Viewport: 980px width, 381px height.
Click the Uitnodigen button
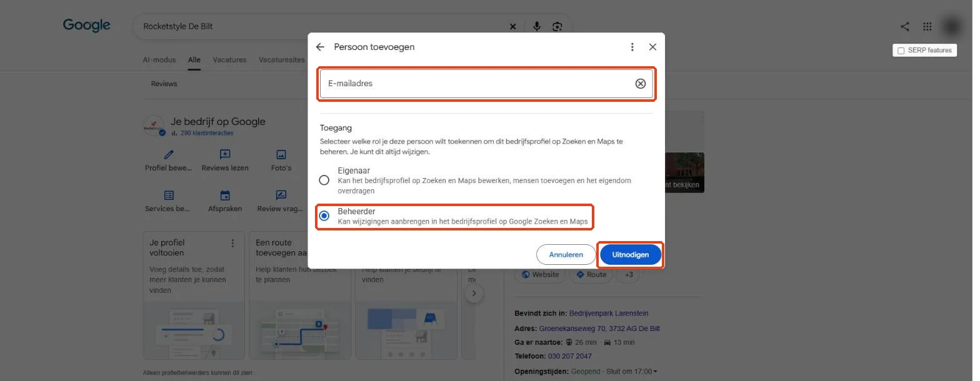(631, 255)
